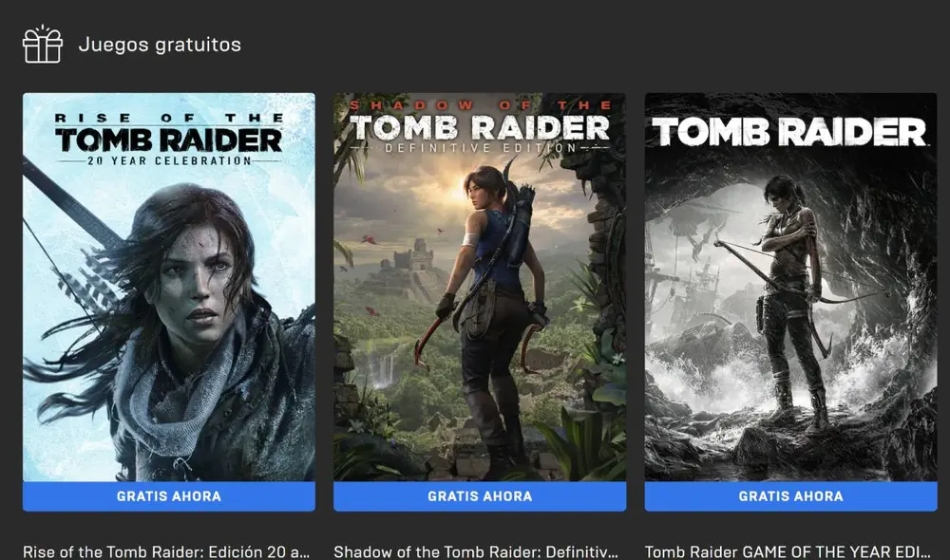Screen dimensions: 950x560
Task: Select the Shadow of the Tomb Raider poster
Action: [480, 285]
